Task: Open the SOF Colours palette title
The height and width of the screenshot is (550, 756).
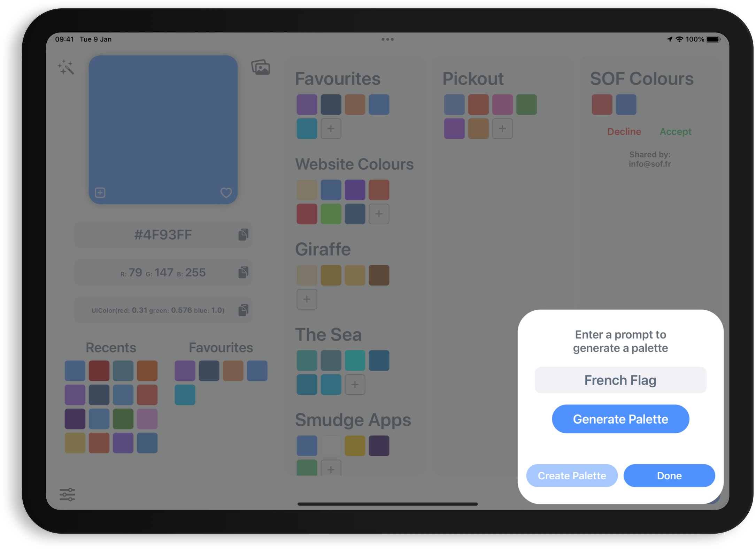Action: tap(641, 79)
